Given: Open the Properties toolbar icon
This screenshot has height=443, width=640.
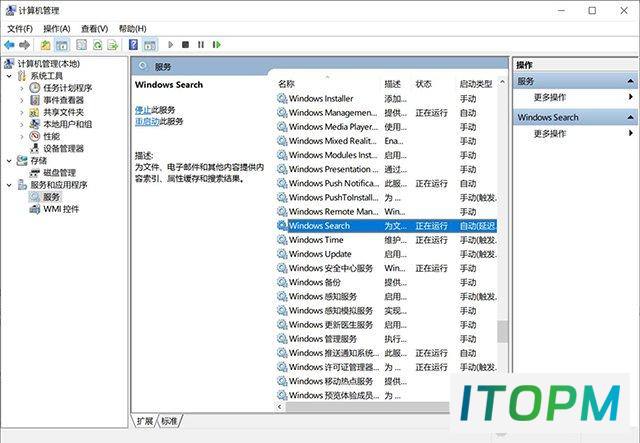Looking at the screenshot, I should (x=81, y=45).
